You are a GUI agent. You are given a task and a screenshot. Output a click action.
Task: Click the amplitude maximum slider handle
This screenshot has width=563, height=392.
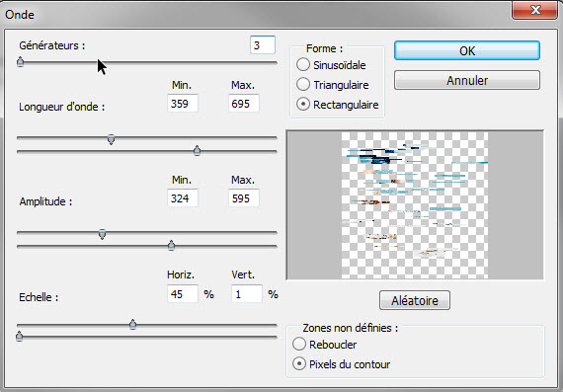[171, 246]
